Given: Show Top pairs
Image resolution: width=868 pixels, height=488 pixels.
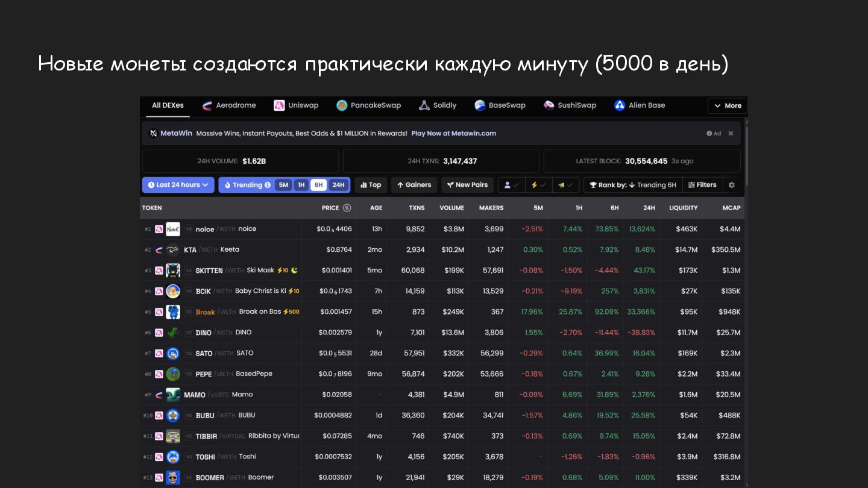Looking at the screenshot, I should (x=371, y=185).
